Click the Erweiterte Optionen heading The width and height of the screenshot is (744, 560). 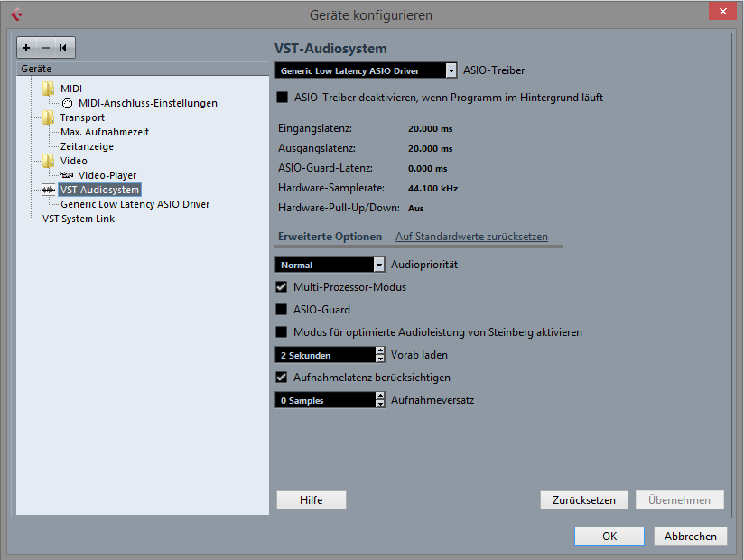click(x=330, y=237)
